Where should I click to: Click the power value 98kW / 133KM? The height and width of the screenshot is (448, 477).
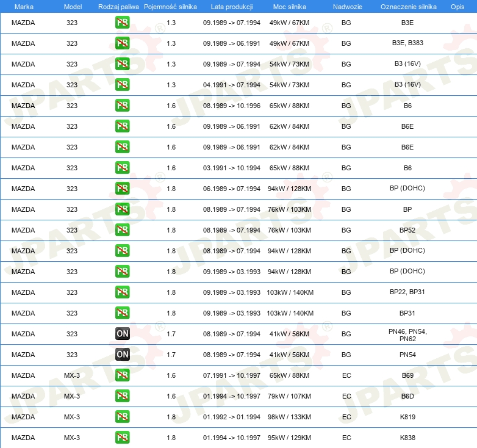(x=289, y=417)
